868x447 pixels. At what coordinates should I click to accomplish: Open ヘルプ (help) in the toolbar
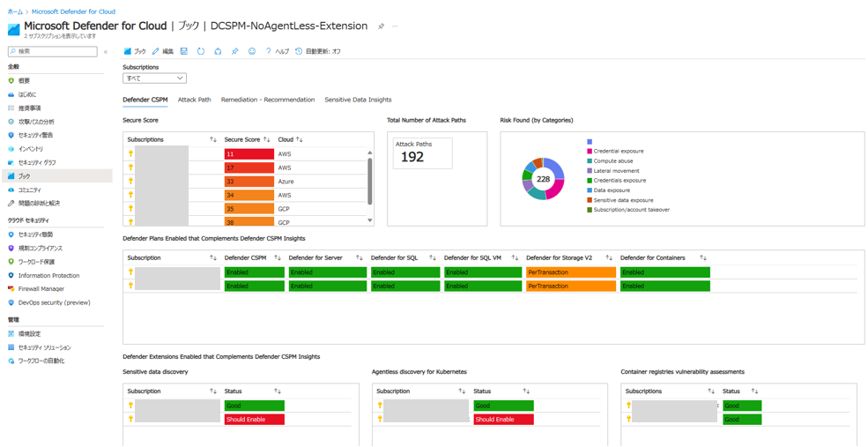(278, 51)
